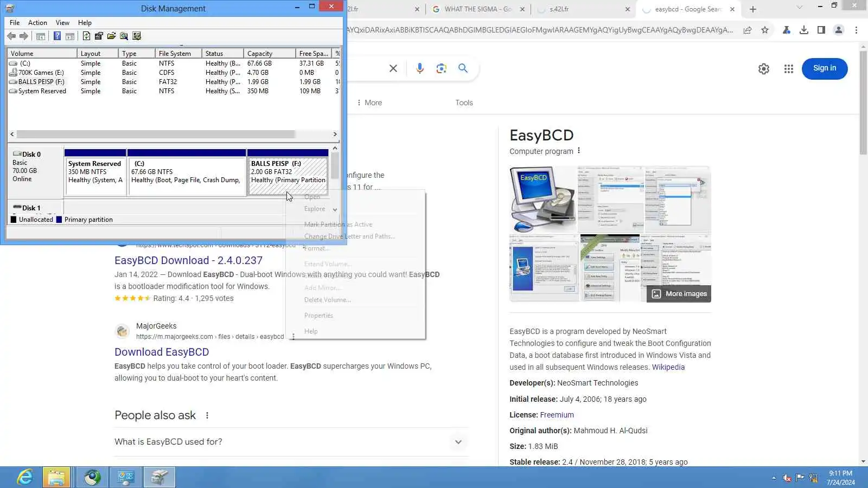Screen dimensions: 868x488
Task: Open the options dots next to Computer program
Action: click(x=579, y=151)
